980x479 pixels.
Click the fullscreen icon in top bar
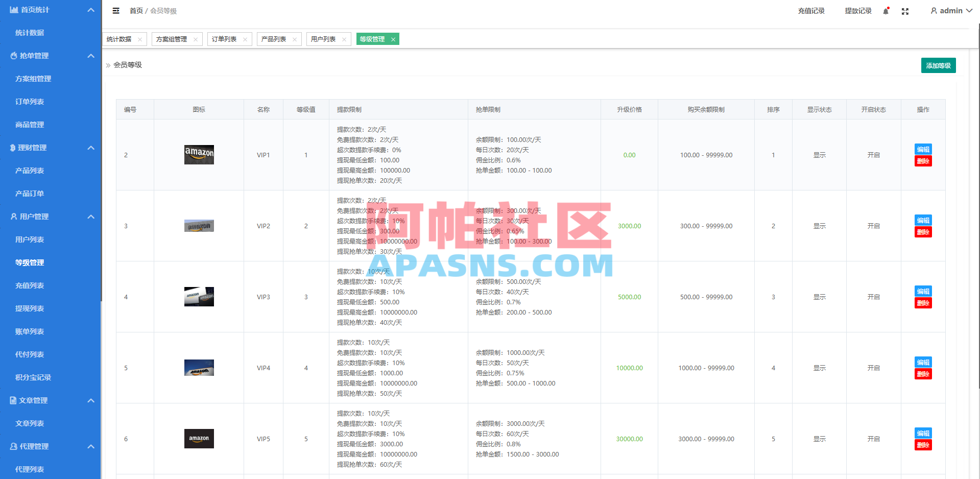point(905,11)
